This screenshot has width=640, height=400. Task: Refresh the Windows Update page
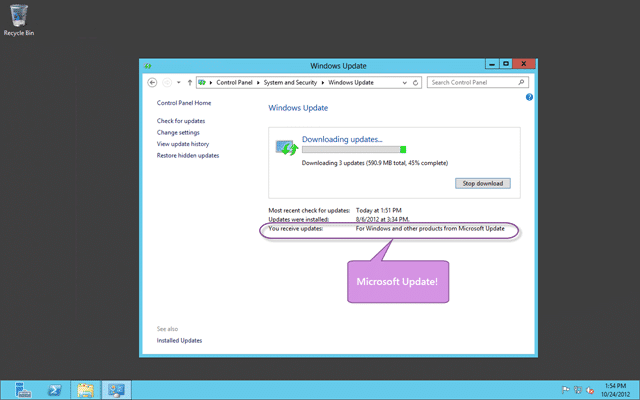click(x=416, y=82)
